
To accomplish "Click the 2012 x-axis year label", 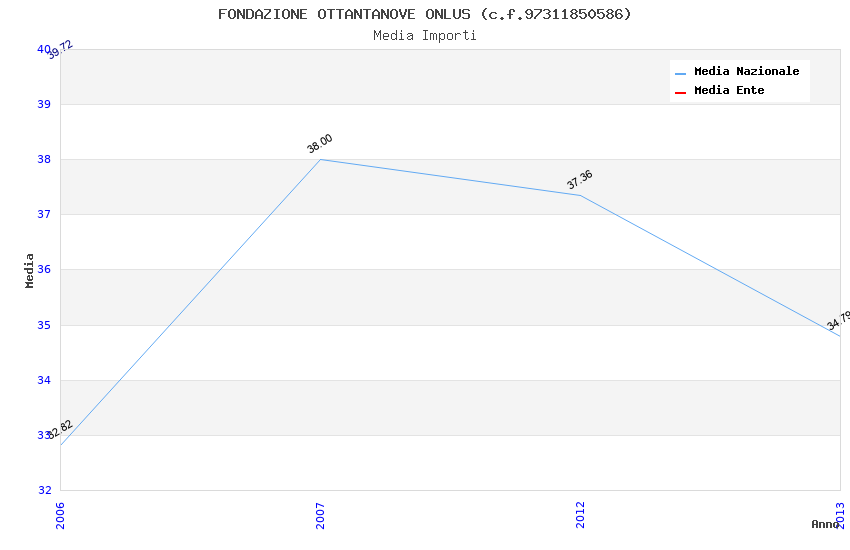I will (x=580, y=514).
